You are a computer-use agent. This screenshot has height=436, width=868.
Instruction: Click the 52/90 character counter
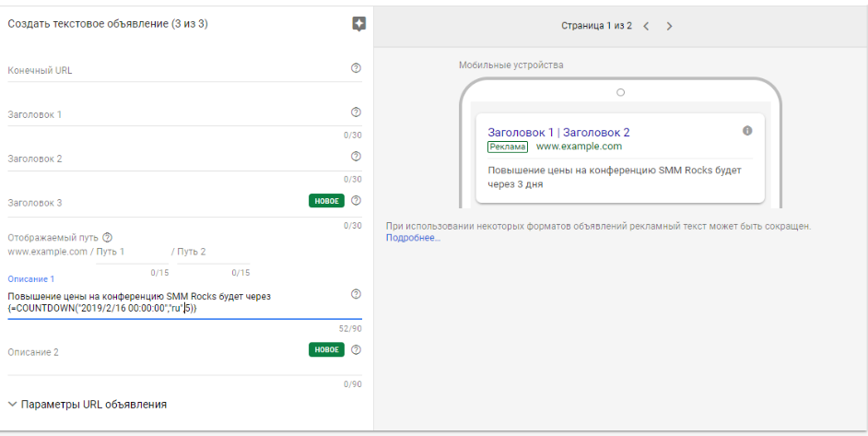350,328
